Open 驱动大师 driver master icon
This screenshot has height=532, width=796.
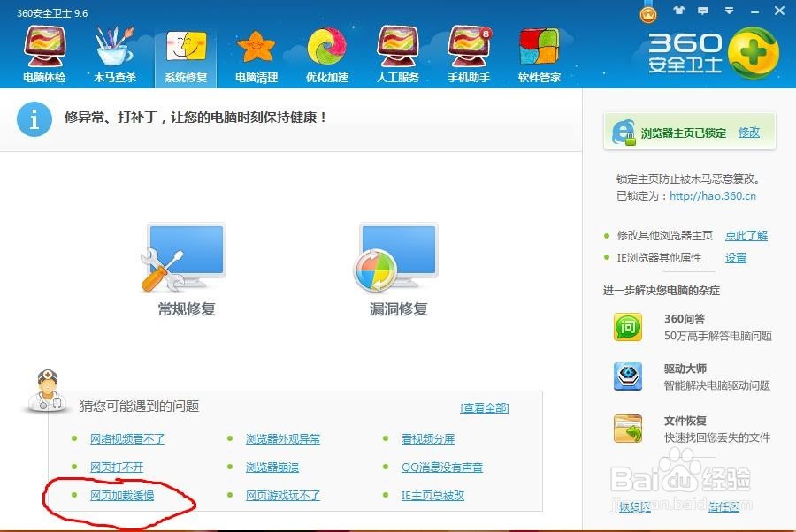[628, 376]
